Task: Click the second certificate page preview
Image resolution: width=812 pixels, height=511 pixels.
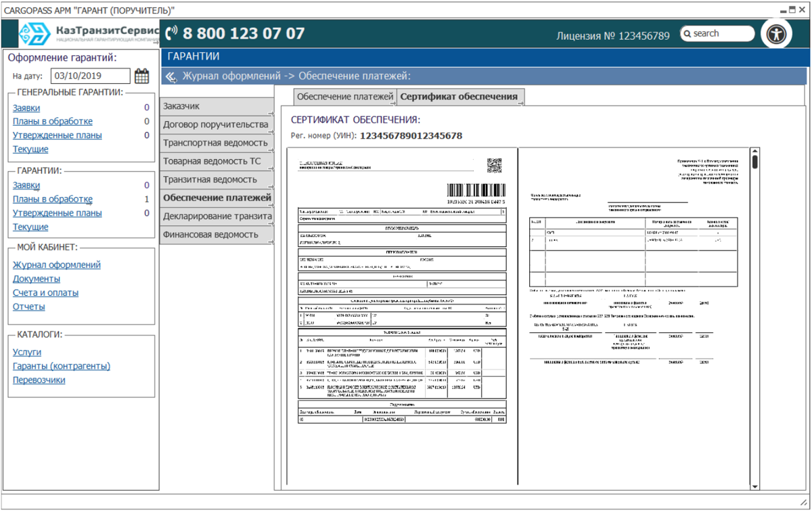Action: (634, 316)
